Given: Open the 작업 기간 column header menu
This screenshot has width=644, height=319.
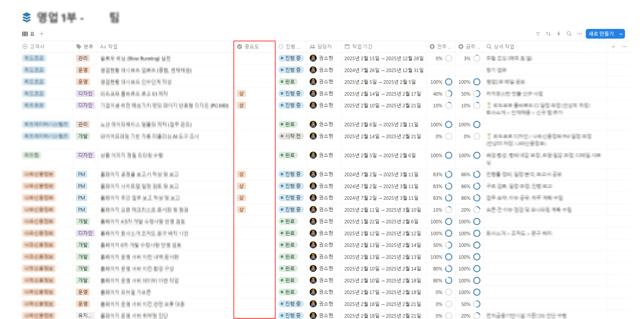Looking at the screenshot, I should [x=362, y=47].
